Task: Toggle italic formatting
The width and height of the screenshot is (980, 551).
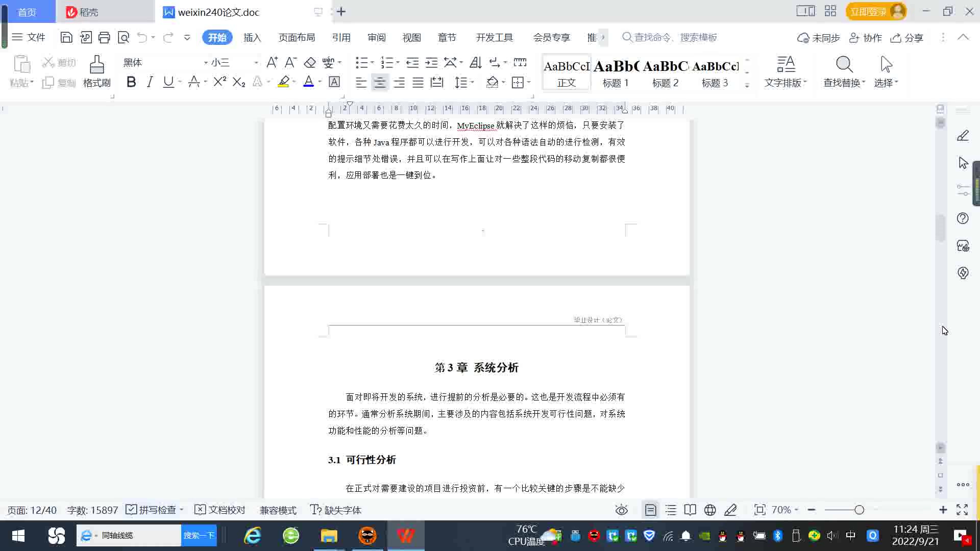Action: (x=150, y=82)
